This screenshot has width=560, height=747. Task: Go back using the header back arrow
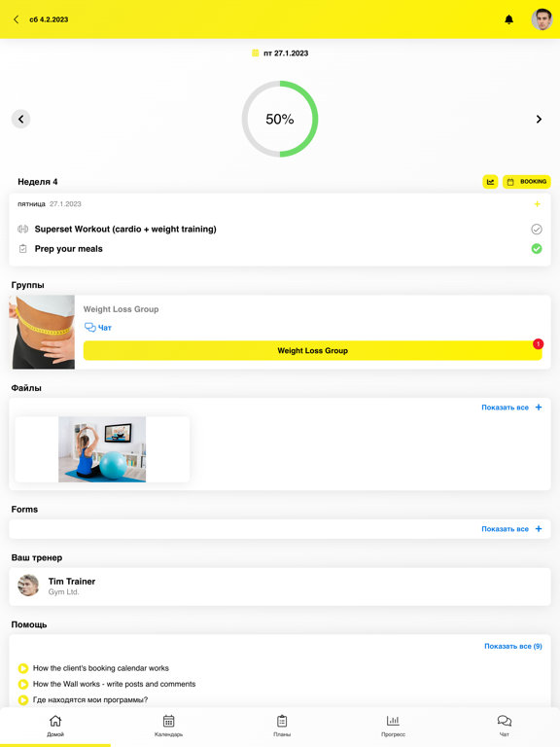pos(17,19)
